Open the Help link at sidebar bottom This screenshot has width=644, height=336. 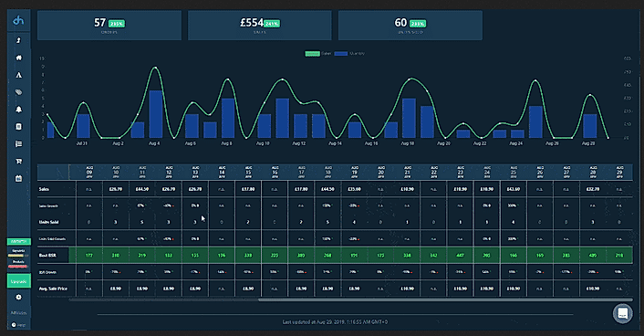pyautogui.click(x=18, y=325)
